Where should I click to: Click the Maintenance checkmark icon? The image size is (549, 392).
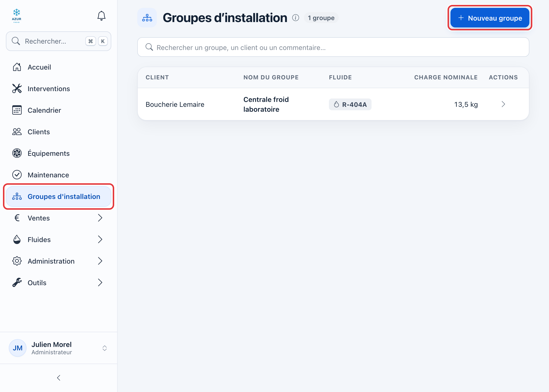pos(17,175)
